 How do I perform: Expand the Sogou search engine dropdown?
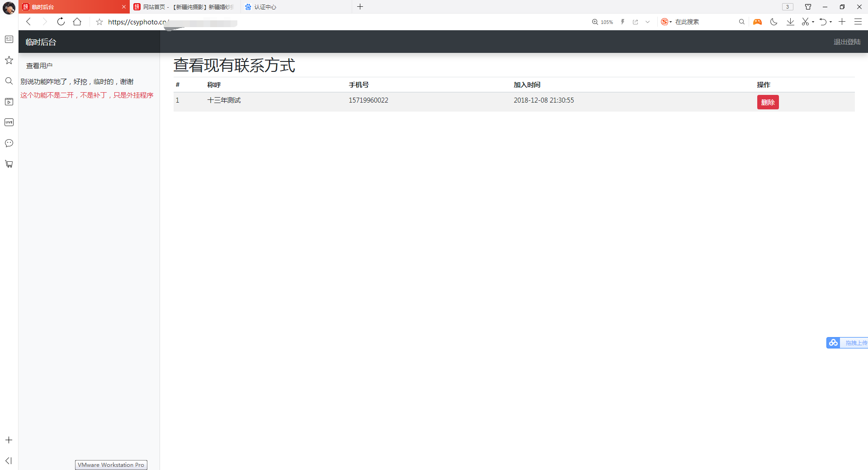click(671, 22)
